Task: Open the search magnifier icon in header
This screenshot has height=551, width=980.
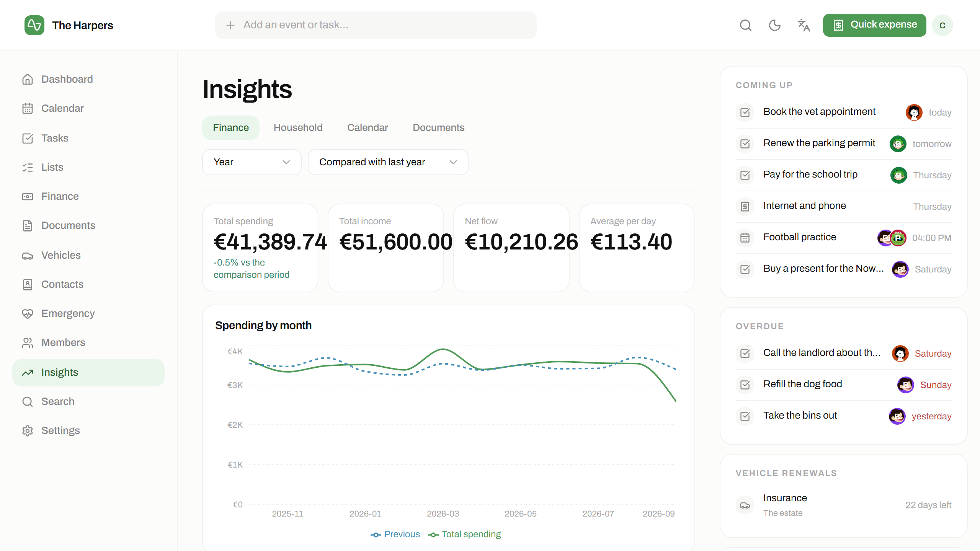Action: tap(745, 25)
